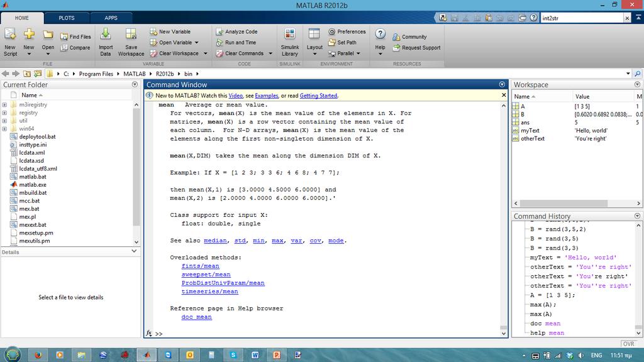Click Import Data
This screenshot has width=644, height=362.
106,42
